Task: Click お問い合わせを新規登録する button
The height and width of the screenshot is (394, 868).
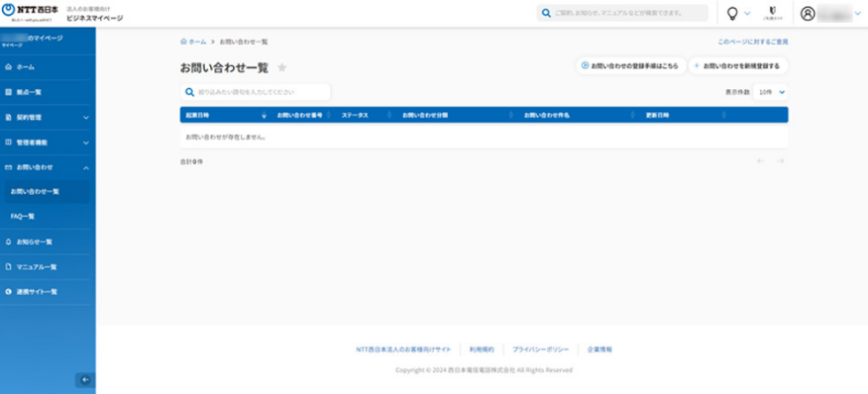Action: coord(738,65)
